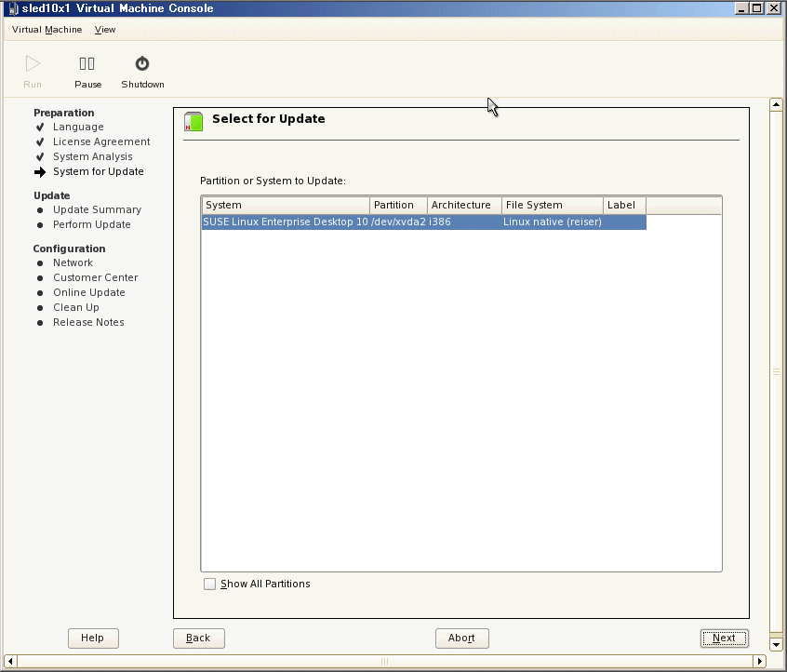Screen dimensions: 787x672
Task: Click the Next button
Action: (x=725, y=638)
